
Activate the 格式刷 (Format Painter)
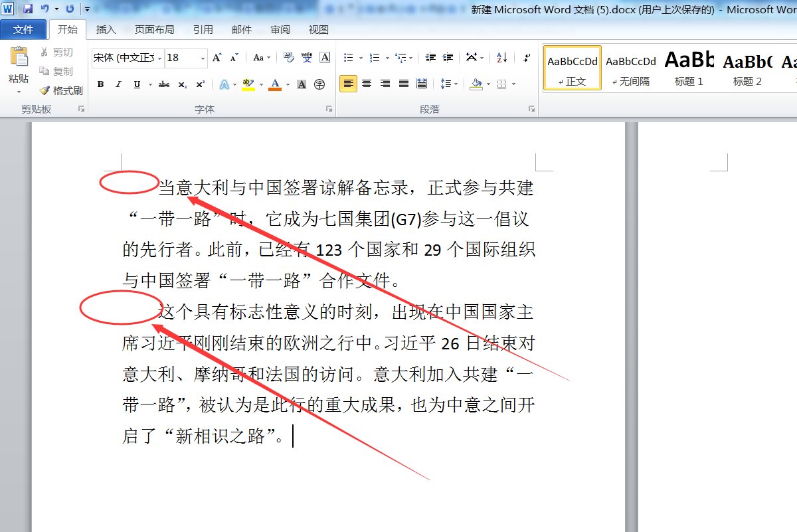pos(61,90)
